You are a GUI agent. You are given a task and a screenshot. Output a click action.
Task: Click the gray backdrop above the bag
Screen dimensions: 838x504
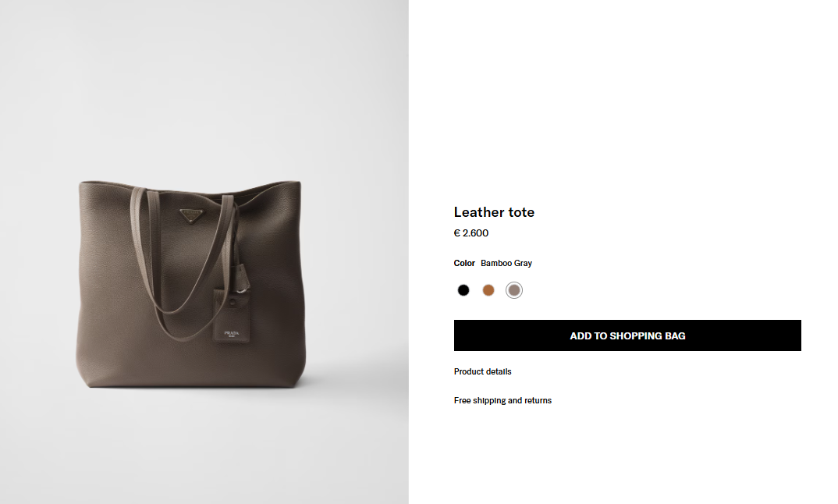pyautogui.click(x=204, y=86)
